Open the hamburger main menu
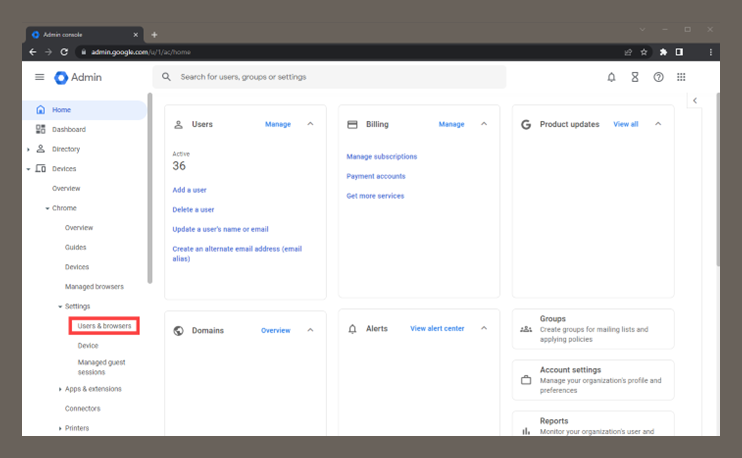 point(40,77)
